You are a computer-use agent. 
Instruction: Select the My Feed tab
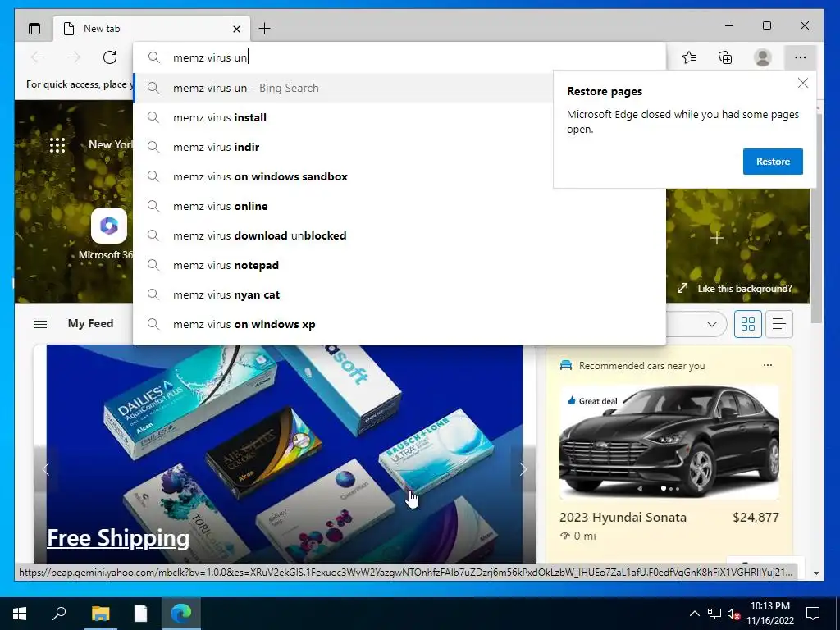(x=90, y=323)
